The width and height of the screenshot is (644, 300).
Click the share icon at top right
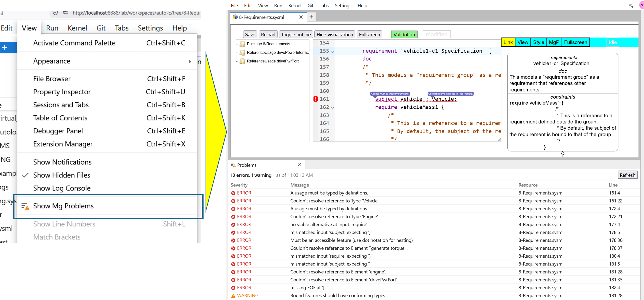pyautogui.click(x=631, y=5)
